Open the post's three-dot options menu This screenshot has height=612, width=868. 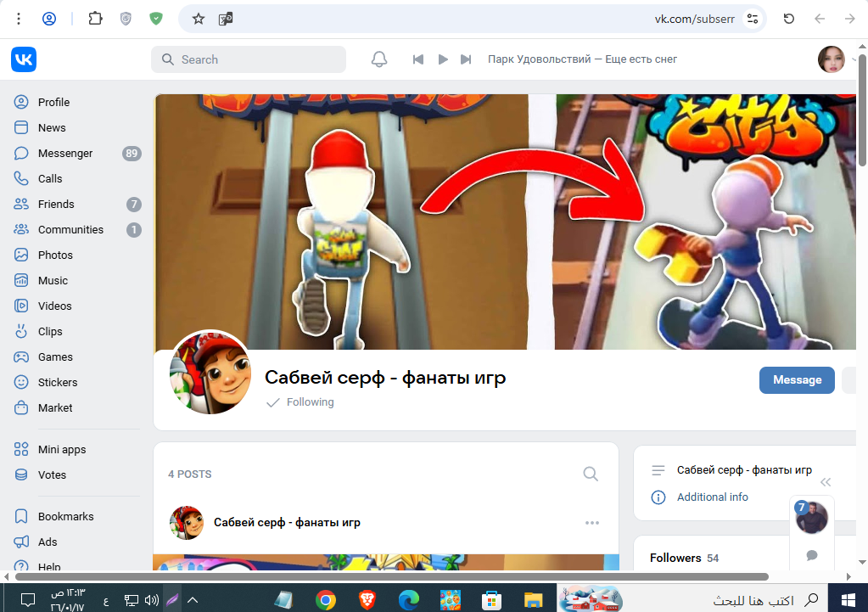(591, 523)
